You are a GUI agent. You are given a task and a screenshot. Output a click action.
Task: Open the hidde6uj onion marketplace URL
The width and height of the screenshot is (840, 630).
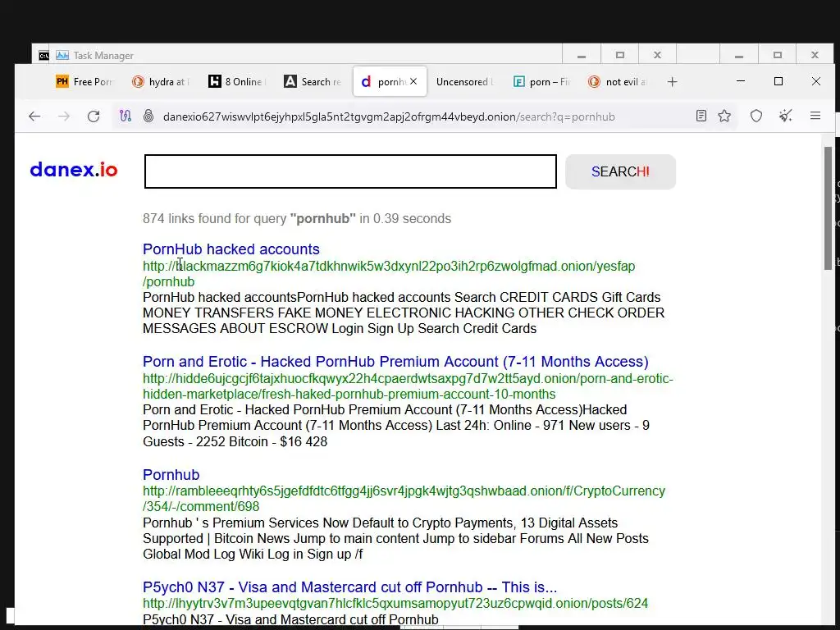[x=408, y=386]
